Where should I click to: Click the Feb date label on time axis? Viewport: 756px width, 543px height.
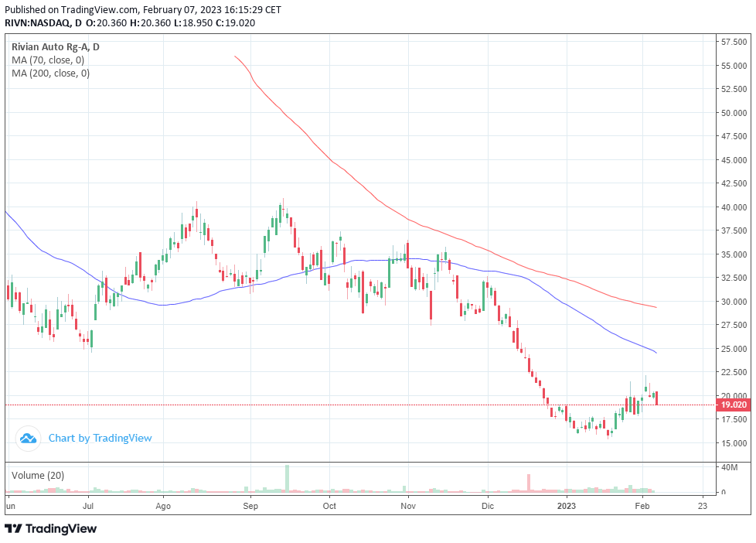642,506
